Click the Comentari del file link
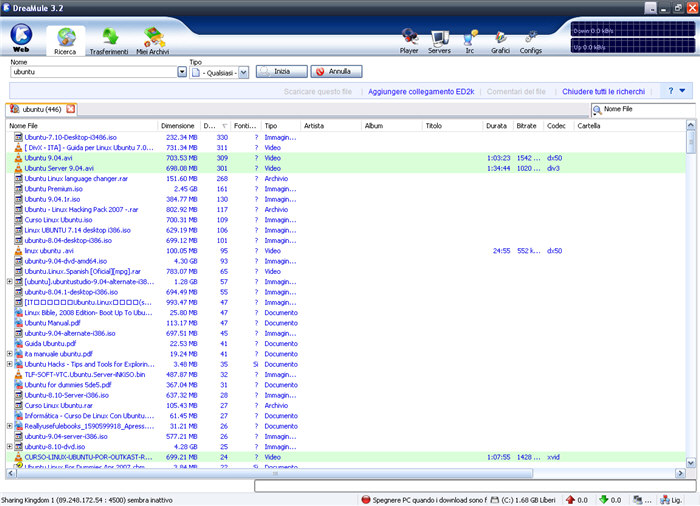Viewport: 700px width, 506px height. click(516, 92)
